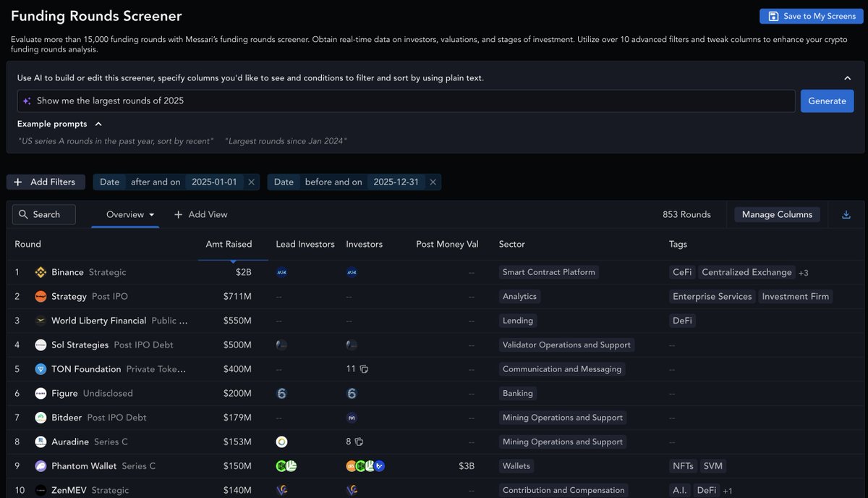Screen dimensions: 868x498
Task: Click the Lead Investors column header
Action: 305,245
